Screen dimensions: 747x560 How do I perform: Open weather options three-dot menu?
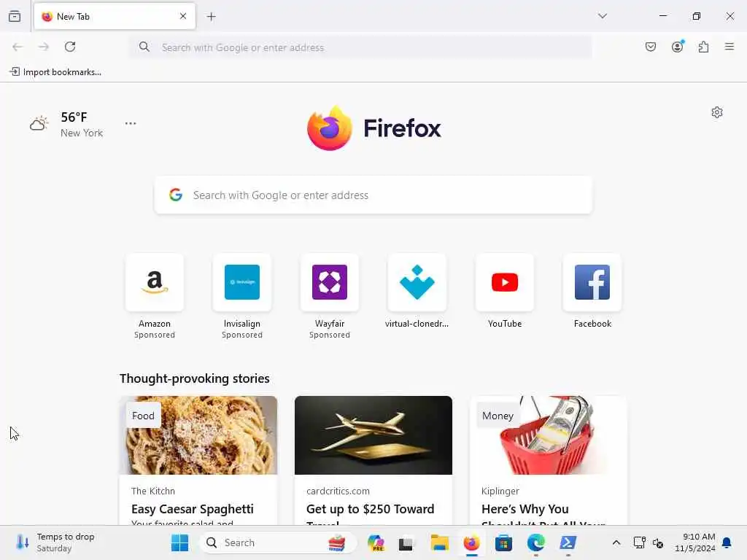pyautogui.click(x=131, y=123)
